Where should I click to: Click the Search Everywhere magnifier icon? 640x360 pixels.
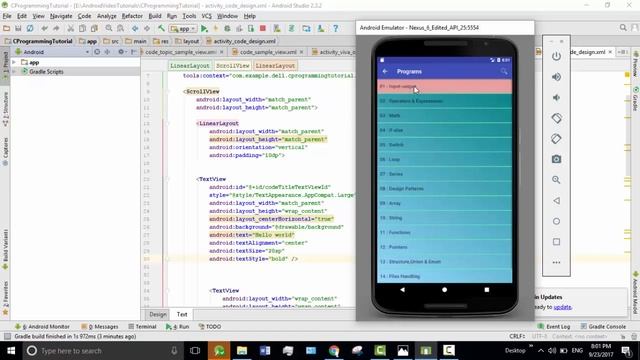[623, 28]
